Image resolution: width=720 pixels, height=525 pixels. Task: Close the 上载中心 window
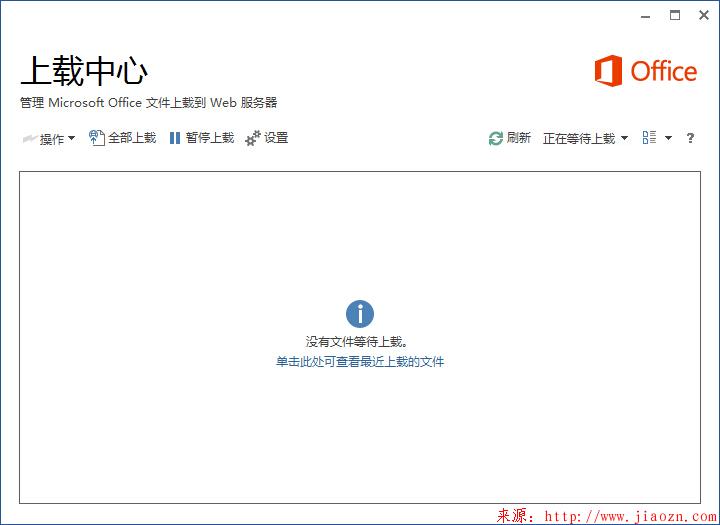[x=703, y=16]
